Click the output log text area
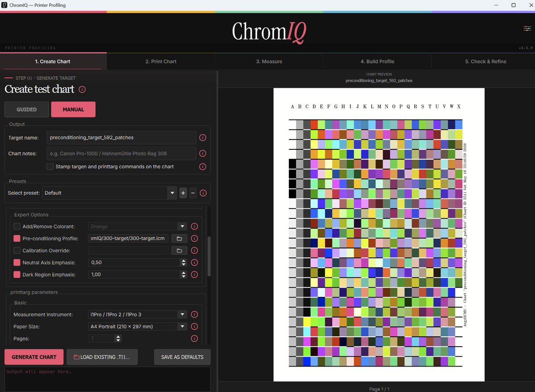Viewport: 535px width, 392px height. pos(107,379)
